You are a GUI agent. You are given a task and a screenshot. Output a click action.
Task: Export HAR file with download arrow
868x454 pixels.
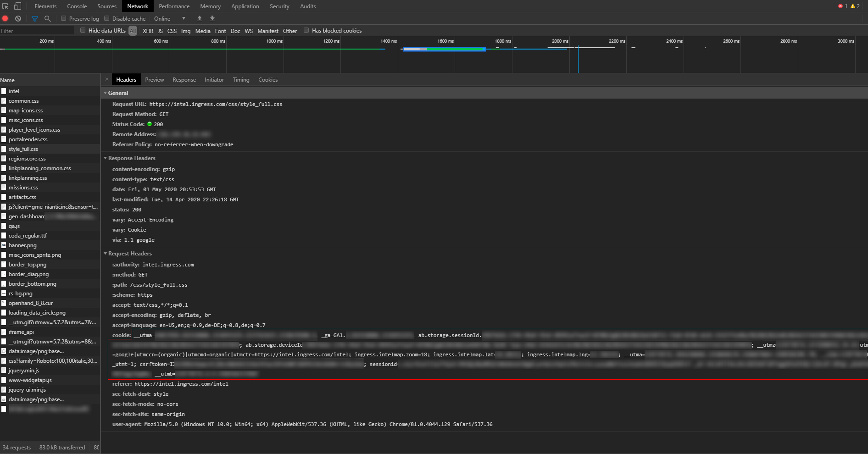(212, 18)
